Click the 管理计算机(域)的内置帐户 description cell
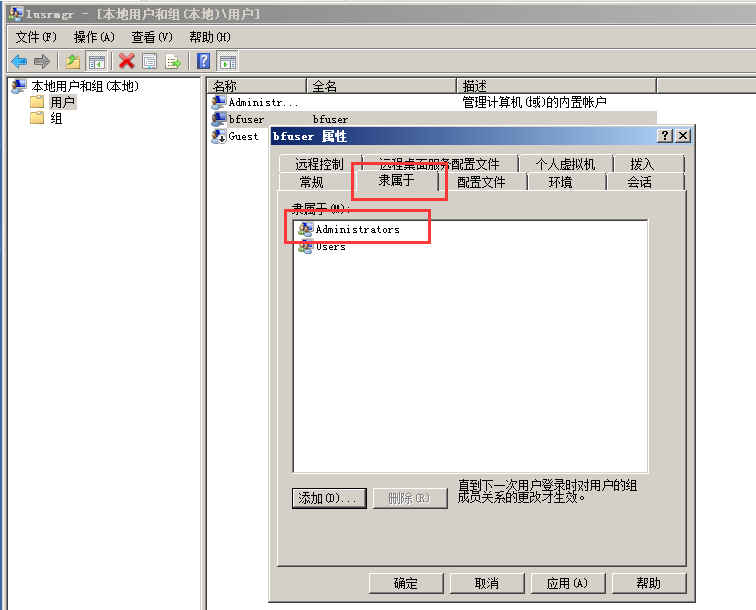Screen dimensions: 756x610 click(x=534, y=102)
